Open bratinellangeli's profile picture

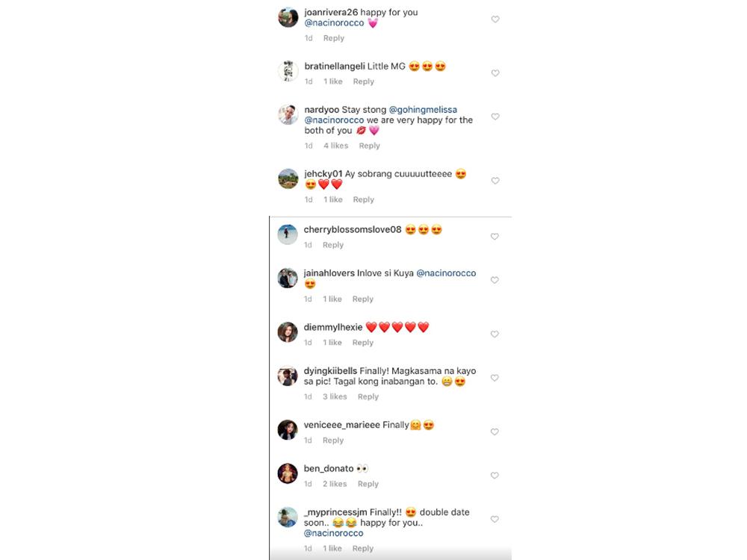288,72
